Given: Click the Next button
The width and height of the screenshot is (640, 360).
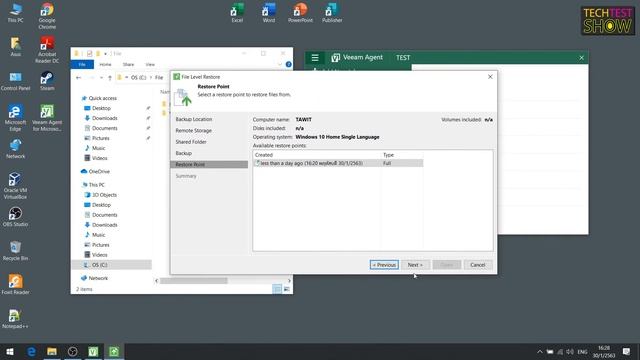Looking at the screenshot, I should pos(415,265).
